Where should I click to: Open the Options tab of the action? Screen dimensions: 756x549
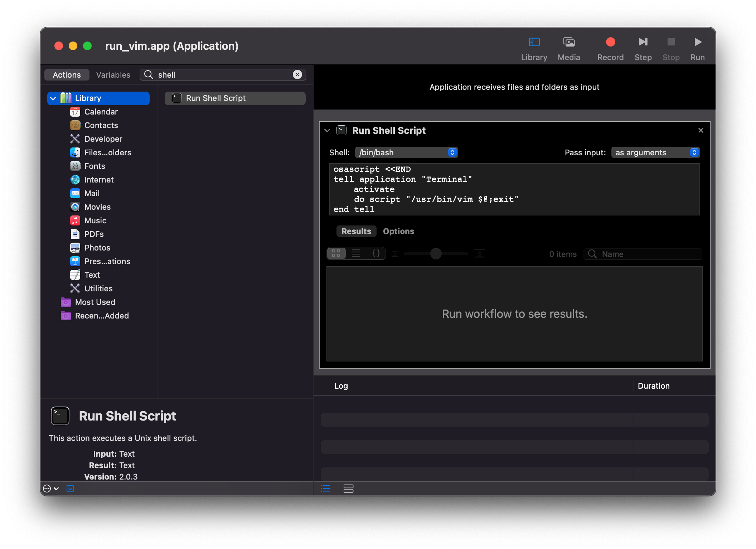(398, 231)
